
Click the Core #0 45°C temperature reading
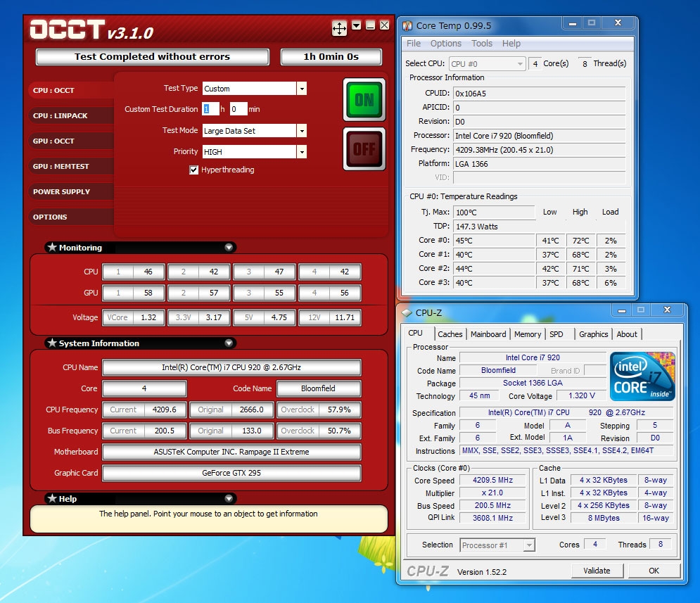[494, 241]
